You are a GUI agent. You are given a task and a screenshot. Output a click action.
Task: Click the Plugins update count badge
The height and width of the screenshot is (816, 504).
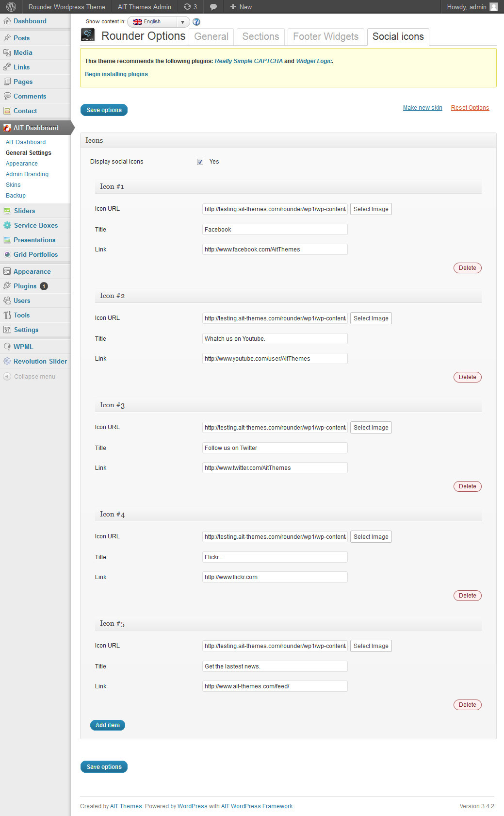(x=44, y=286)
